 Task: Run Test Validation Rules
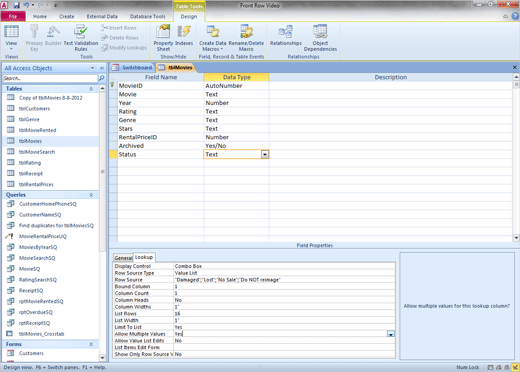click(x=81, y=37)
